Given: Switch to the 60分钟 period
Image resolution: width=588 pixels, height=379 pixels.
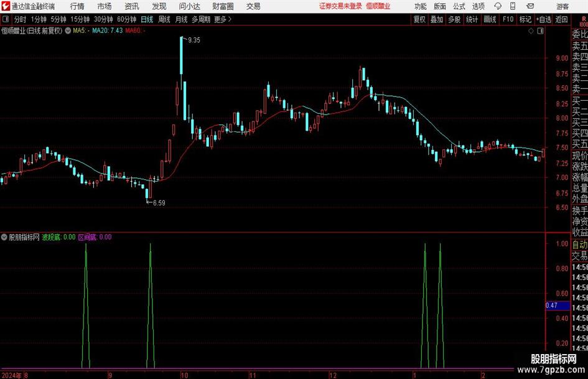Looking at the screenshot, I should (x=127, y=19).
